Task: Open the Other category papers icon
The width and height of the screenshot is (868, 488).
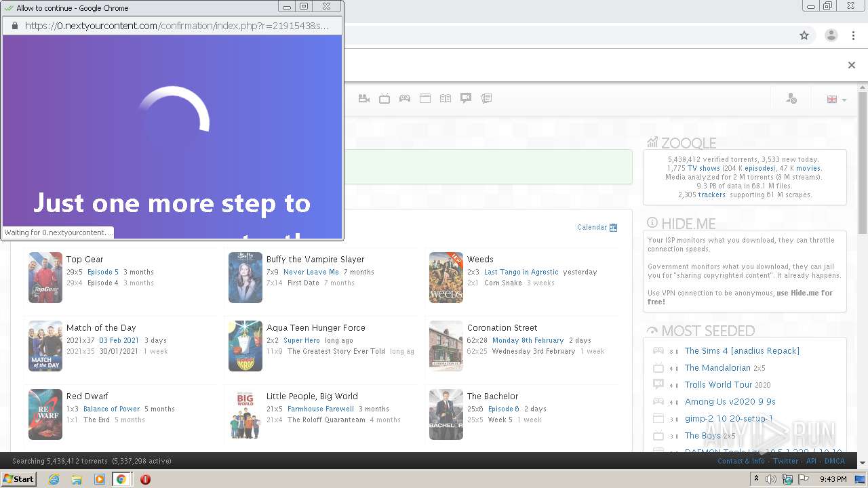Action: click(486, 98)
